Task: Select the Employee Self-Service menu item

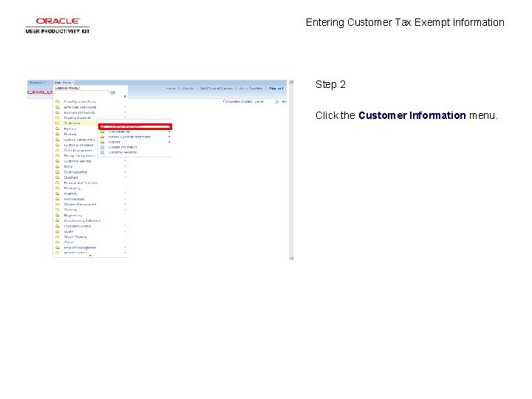Action: [x=80, y=107]
